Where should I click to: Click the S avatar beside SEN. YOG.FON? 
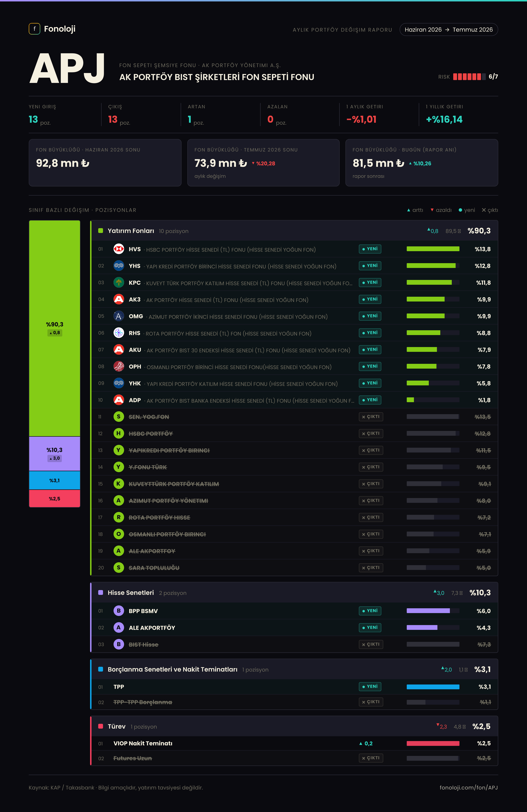click(119, 417)
